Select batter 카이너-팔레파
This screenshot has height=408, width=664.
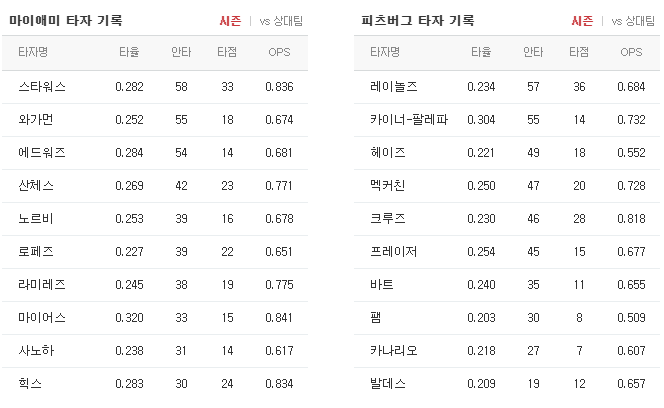[409, 120]
